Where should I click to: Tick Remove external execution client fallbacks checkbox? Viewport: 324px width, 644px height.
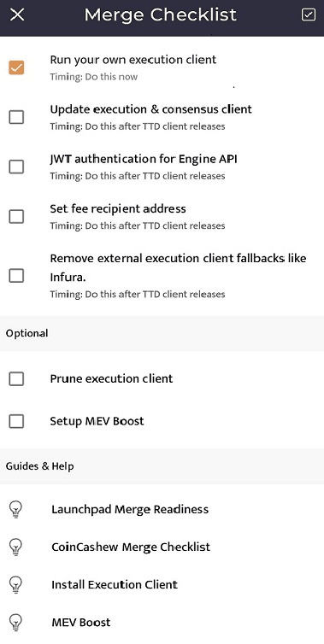(16, 276)
